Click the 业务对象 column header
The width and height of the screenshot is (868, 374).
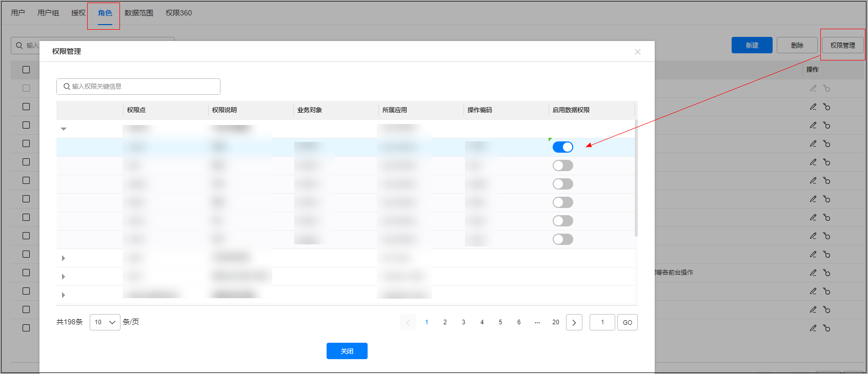(310, 110)
